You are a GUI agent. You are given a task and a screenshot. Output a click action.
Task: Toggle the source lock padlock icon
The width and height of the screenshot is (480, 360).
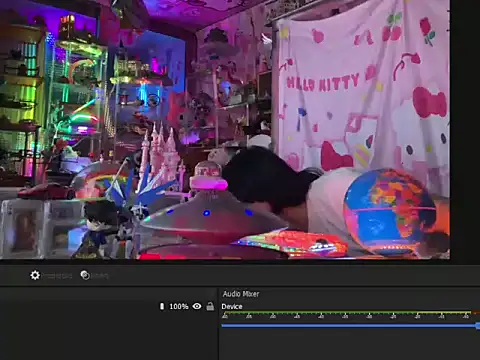point(210,306)
